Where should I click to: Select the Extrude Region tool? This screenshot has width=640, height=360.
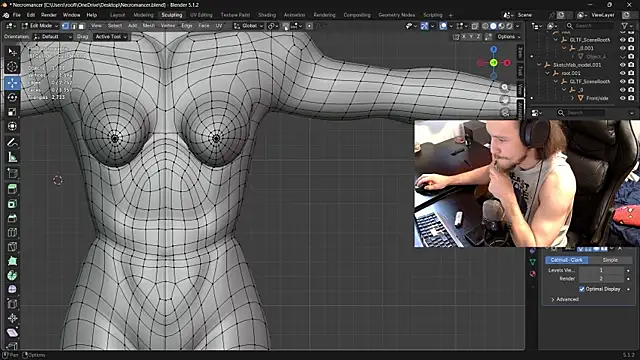click(x=13, y=189)
